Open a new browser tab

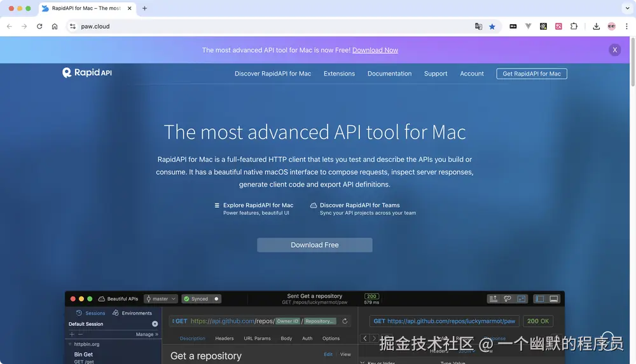[x=144, y=8]
